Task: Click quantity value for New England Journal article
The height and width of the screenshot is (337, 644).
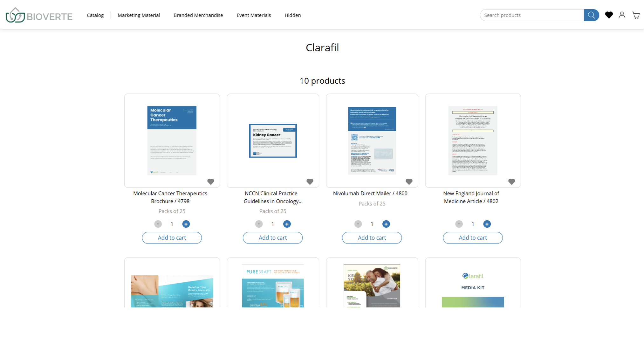Action: pyautogui.click(x=473, y=224)
